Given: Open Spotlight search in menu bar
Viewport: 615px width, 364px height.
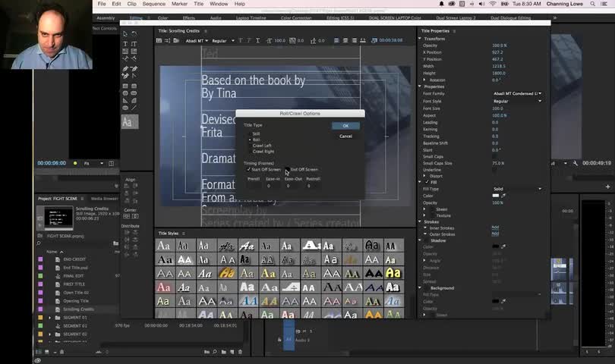Looking at the screenshot, I should (593, 4).
